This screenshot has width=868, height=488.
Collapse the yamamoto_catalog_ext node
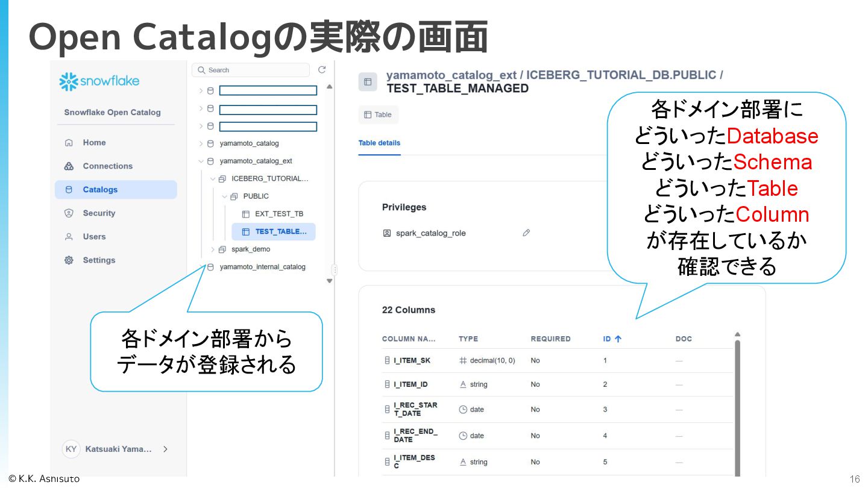tap(201, 161)
